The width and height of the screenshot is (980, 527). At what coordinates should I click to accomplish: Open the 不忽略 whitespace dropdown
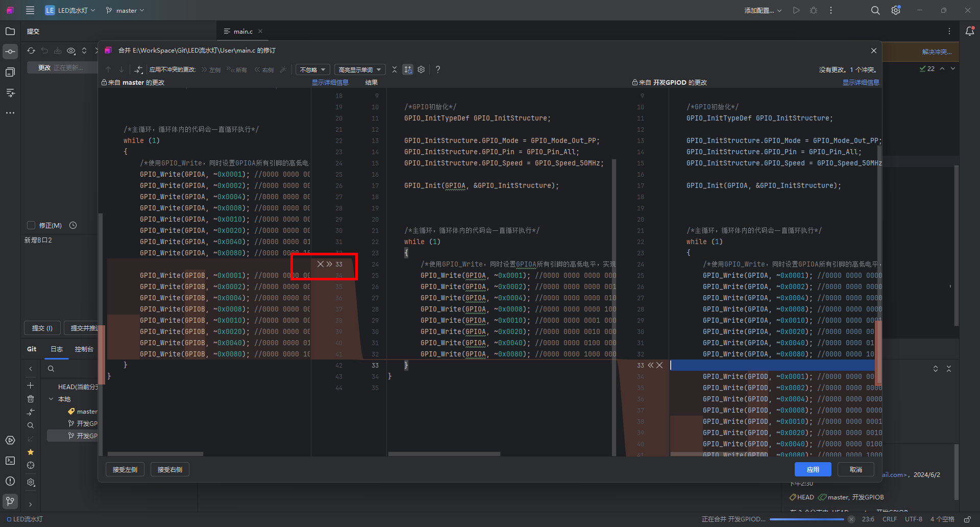click(x=312, y=69)
